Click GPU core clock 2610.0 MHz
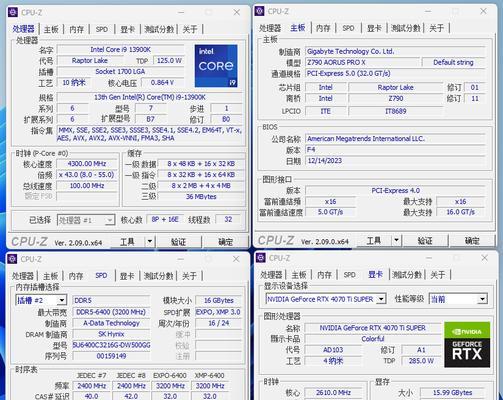The image size is (503, 400). tap(333, 393)
